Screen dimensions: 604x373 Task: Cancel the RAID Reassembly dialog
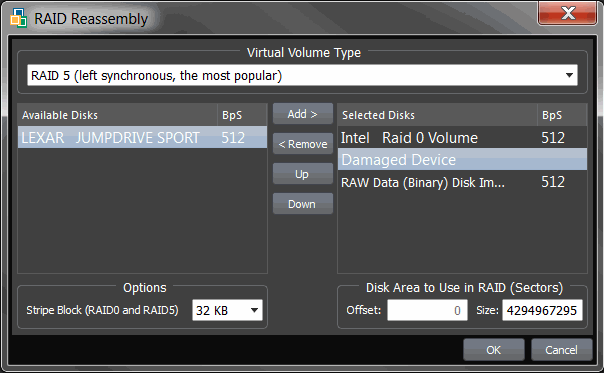561,349
